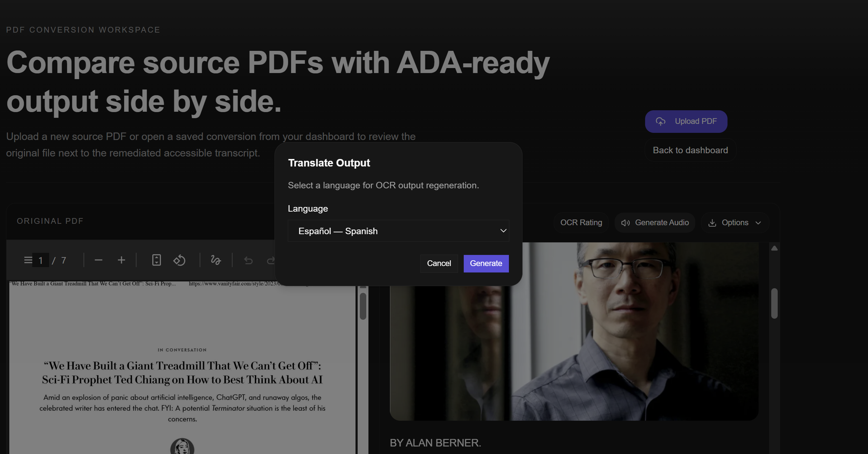This screenshot has height=454, width=868.
Task: Click the page number input field
Action: [x=41, y=260]
